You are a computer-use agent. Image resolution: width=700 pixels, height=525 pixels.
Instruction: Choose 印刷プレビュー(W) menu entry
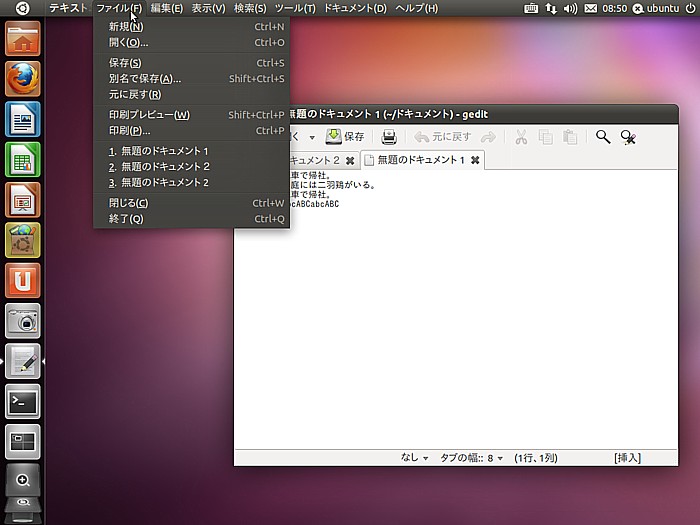point(192,115)
